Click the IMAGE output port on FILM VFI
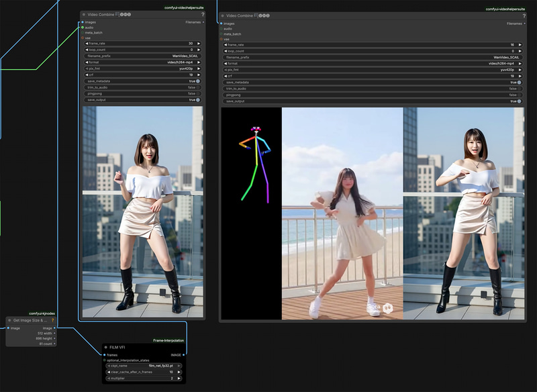 pos(184,355)
